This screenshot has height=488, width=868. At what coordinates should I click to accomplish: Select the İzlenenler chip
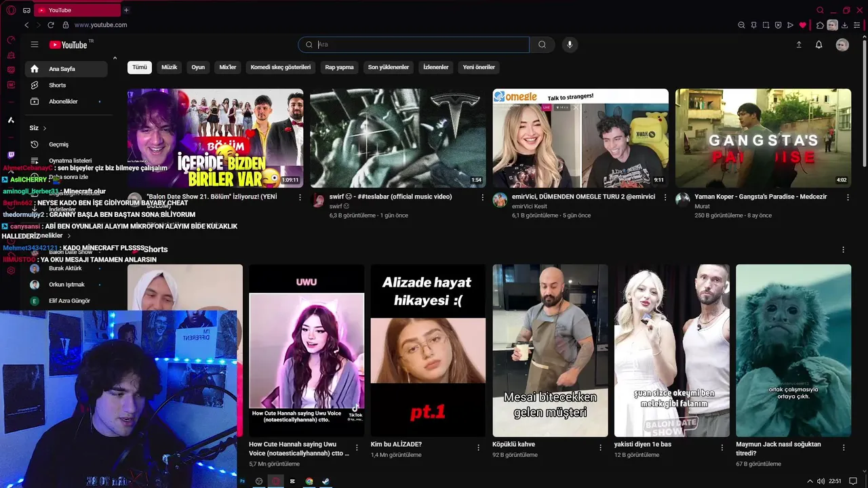pos(436,67)
